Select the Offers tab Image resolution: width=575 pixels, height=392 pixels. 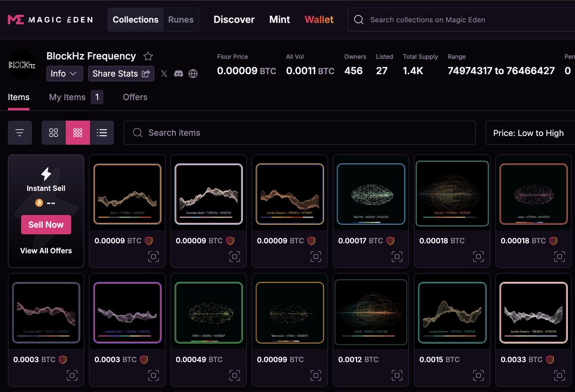(135, 97)
